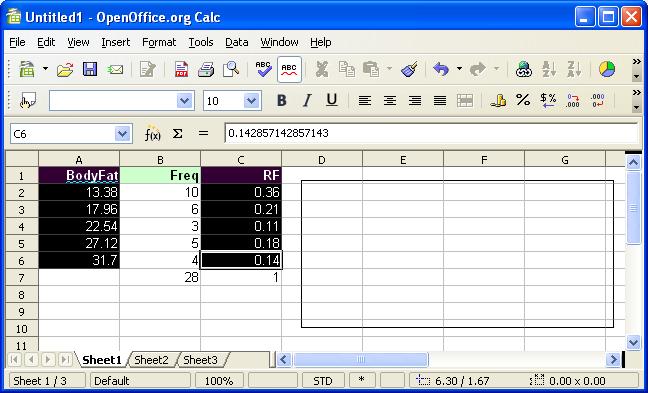Save the document using floppy disk icon
The width and height of the screenshot is (648, 393).
[90, 69]
